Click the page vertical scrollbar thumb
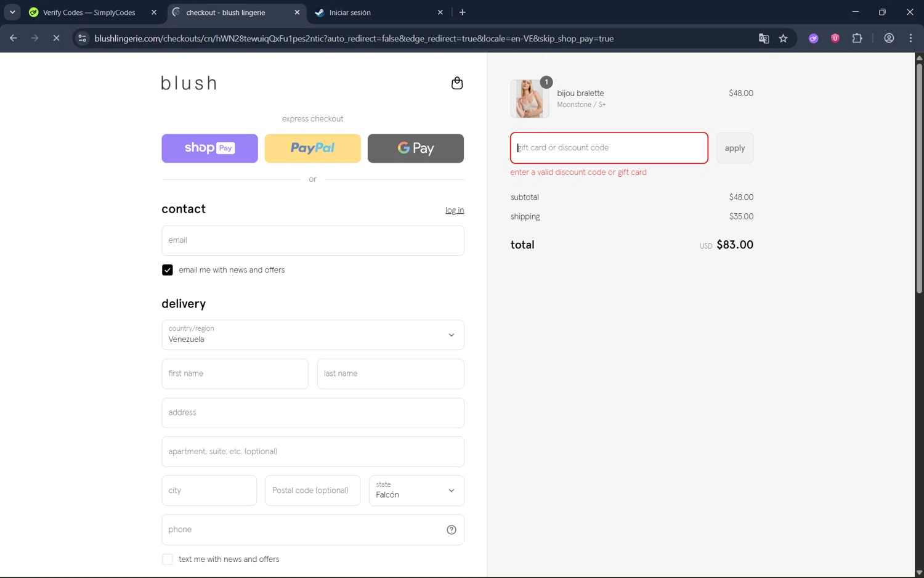924x578 pixels. pyautogui.click(x=919, y=179)
